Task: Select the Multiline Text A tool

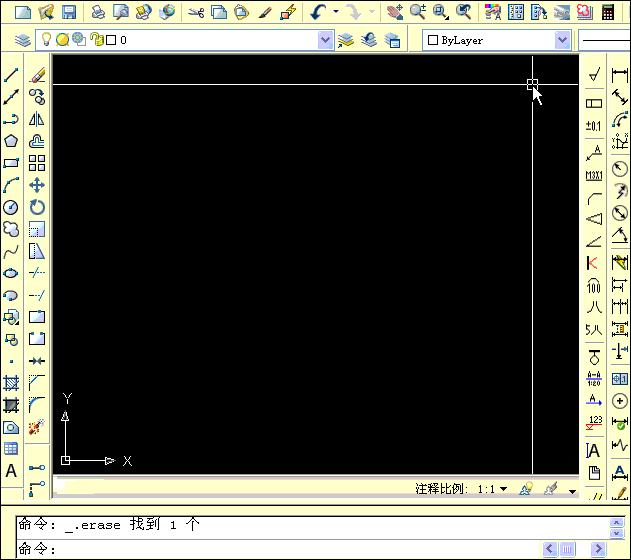Action: coord(11,470)
